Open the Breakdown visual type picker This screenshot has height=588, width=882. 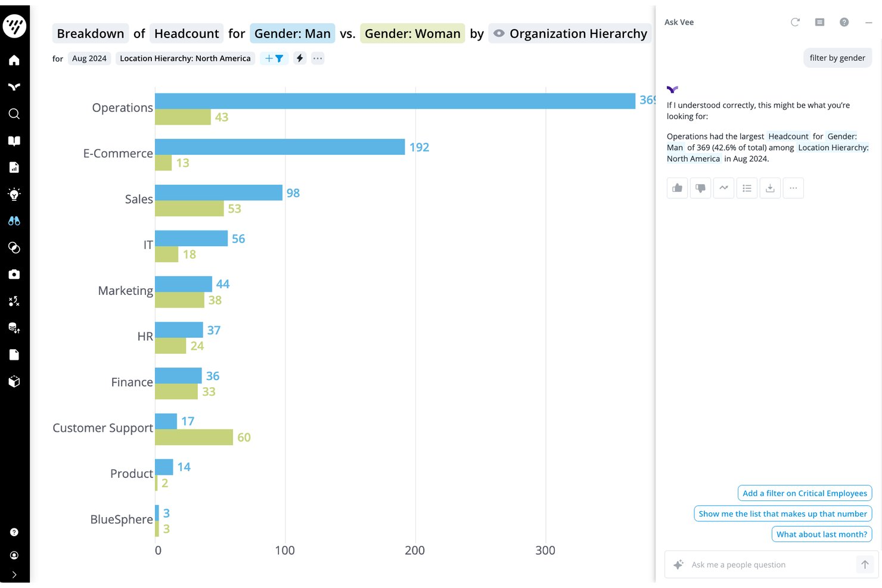(x=91, y=33)
